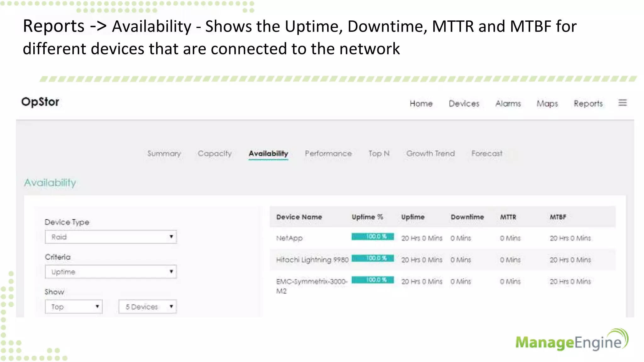644x362 pixels.
Task: Click the Show label
Action: click(x=54, y=292)
